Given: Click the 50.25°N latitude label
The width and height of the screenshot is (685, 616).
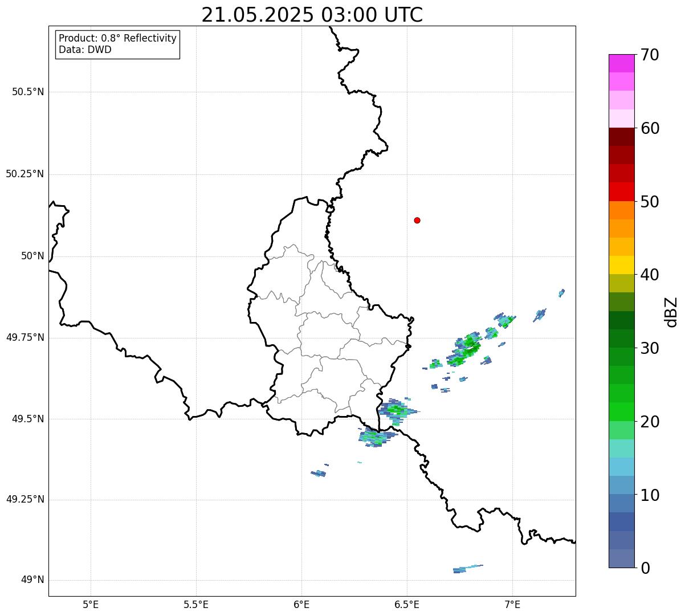Looking at the screenshot, I should point(25,174).
